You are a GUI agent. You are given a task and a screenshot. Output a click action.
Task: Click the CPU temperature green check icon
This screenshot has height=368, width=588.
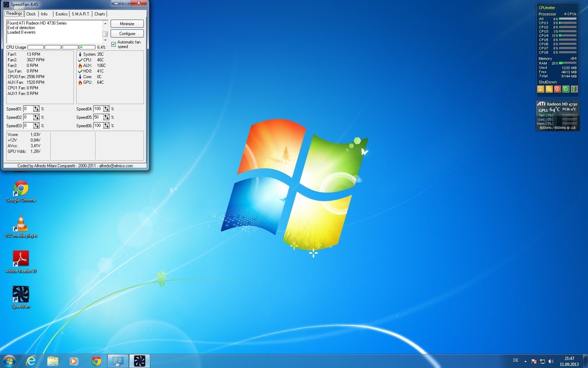[80, 60]
